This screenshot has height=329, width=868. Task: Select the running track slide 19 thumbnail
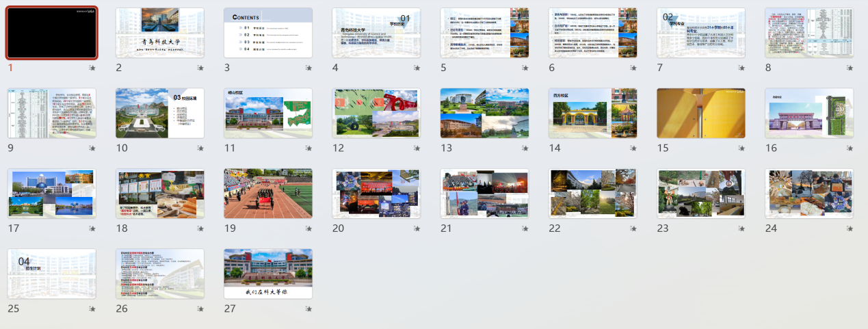coord(268,194)
